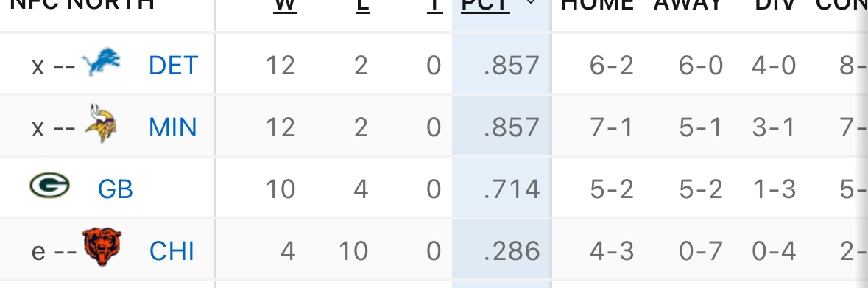This screenshot has width=868, height=288.
Task: Open the CHI team link
Action: tap(172, 251)
